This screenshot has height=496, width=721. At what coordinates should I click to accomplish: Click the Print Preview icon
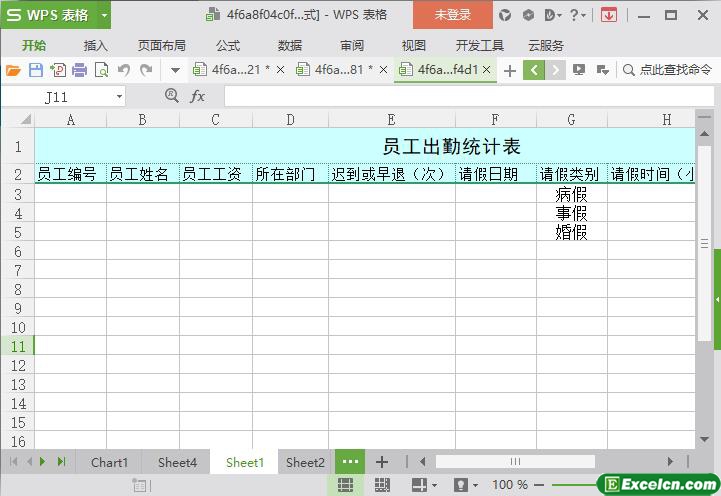pyautogui.click(x=101, y=70)
